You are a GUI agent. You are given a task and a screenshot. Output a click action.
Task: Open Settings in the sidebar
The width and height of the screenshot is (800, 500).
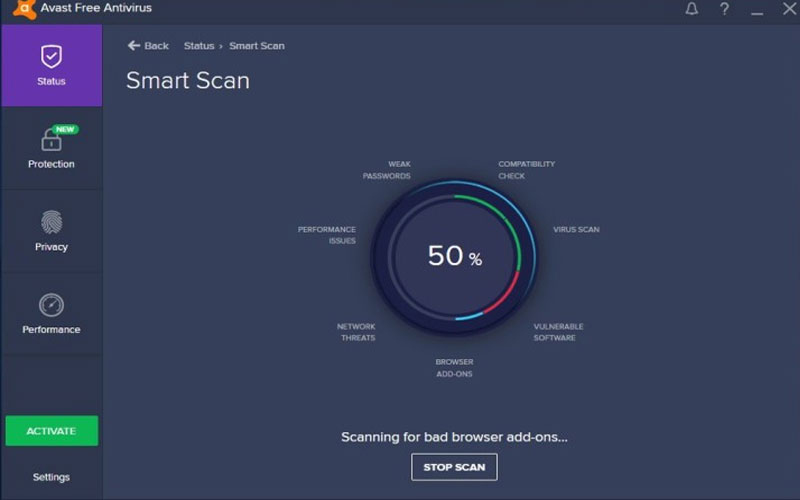51,477
